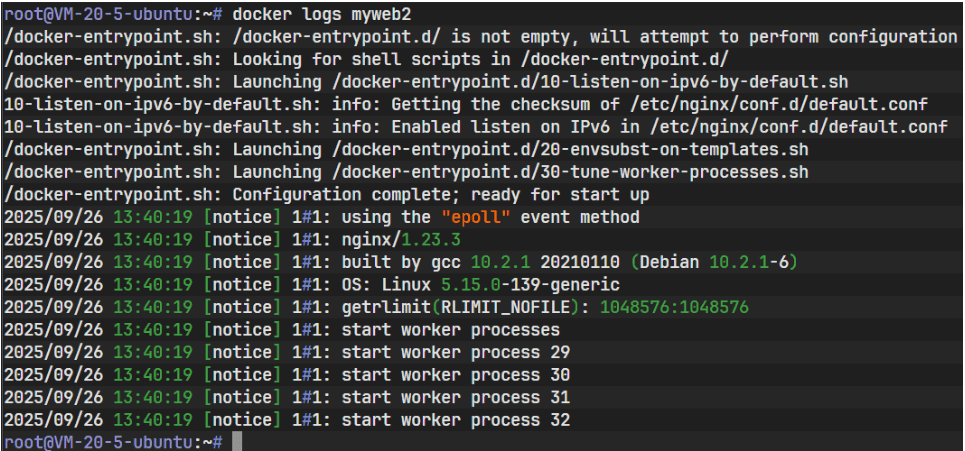Image resolution: width=965 pixels, height=451 pixels.
Task: Click worker process number 30
Action: (x=559, y=374)
